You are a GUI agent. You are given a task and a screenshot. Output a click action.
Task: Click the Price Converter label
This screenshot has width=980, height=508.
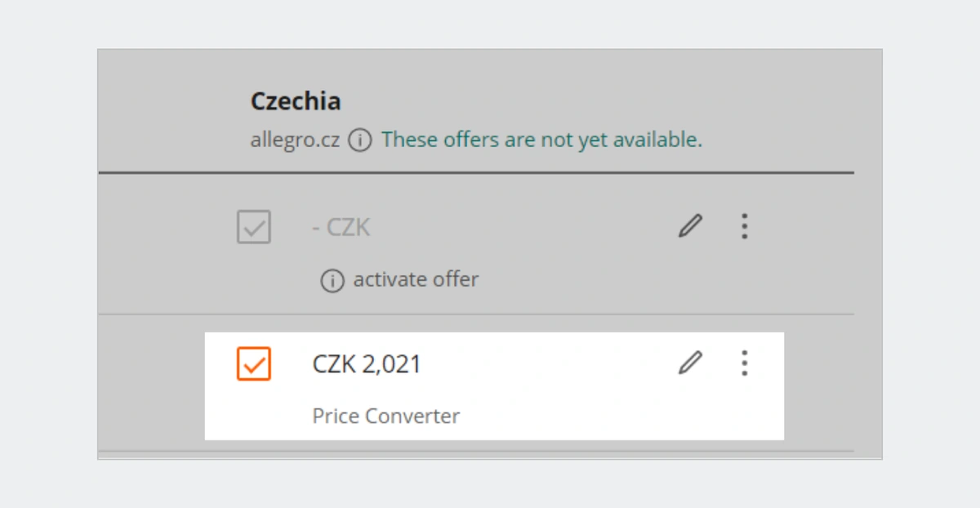pos(385,416)
